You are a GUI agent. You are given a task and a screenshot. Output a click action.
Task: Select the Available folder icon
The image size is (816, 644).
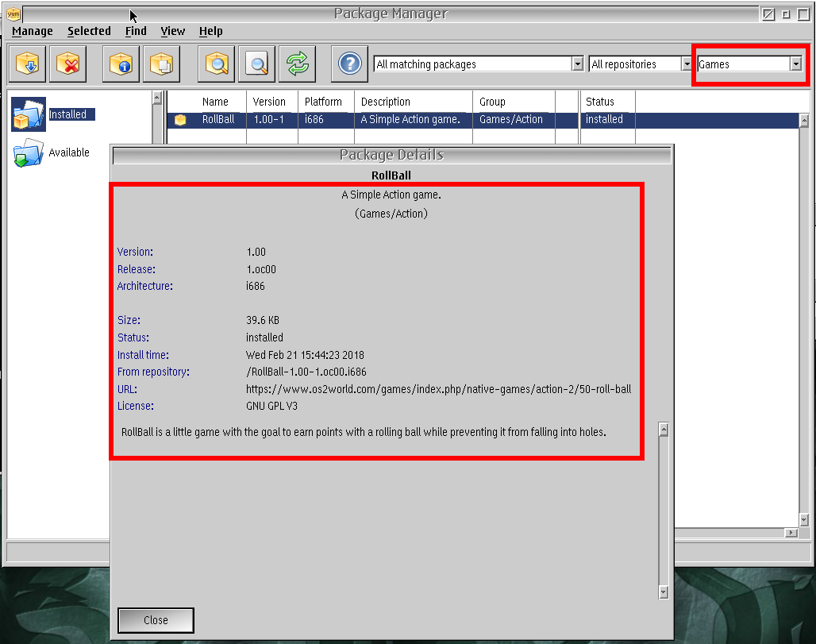29,152
